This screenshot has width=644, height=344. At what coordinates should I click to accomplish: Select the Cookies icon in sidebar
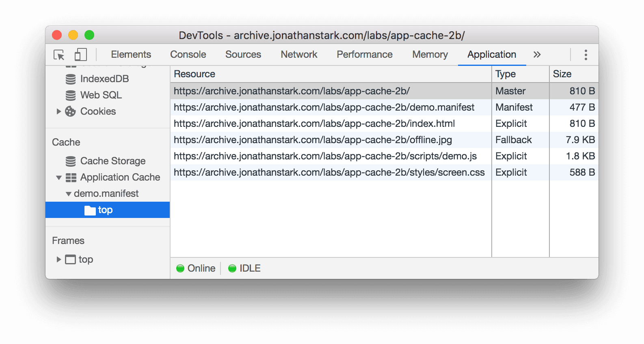click(71, 111)
